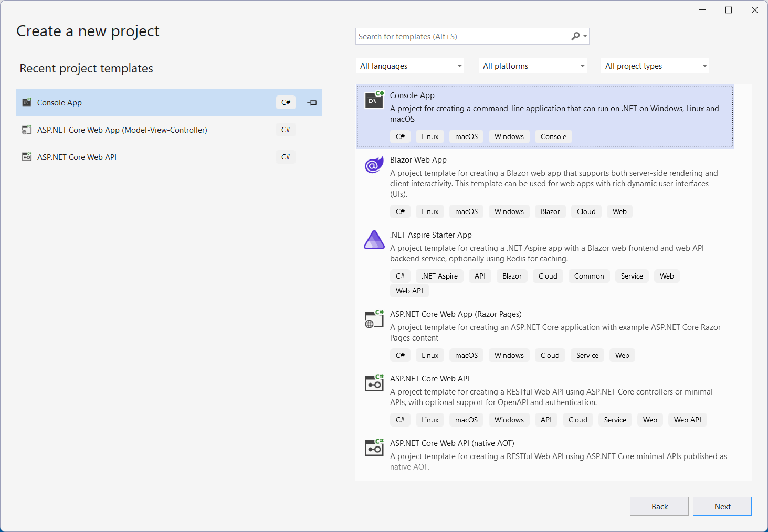Click the Web tag on Razor Pages template

(622, 355)
